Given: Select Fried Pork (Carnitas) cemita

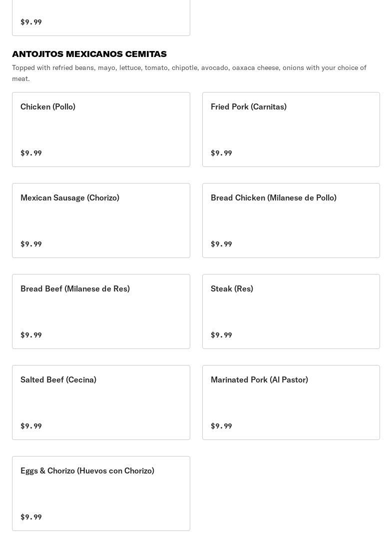Looking at the screenshot, I should [x=291, y=129].
